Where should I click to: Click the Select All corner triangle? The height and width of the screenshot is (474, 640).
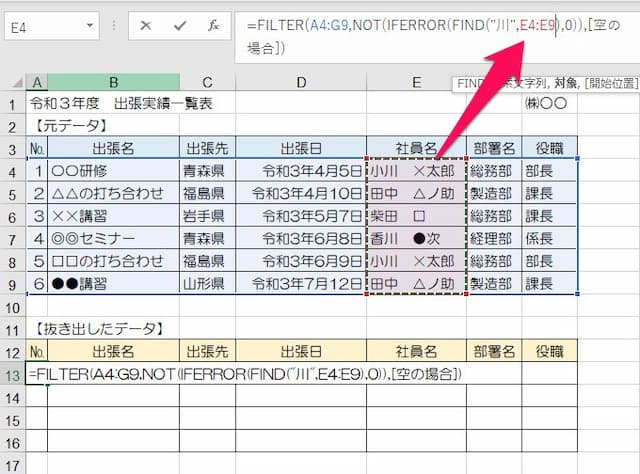(x=17, y=83)
